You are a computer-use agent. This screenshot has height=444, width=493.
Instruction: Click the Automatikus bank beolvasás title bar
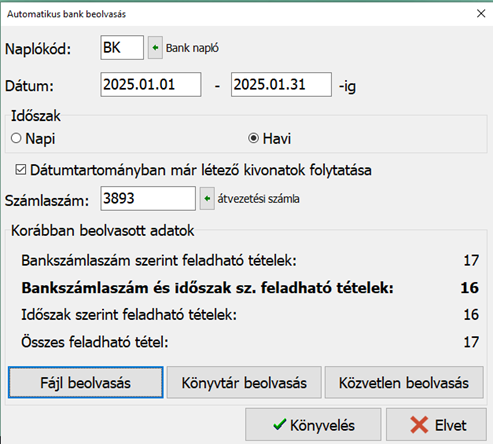(x=233, y=14)
